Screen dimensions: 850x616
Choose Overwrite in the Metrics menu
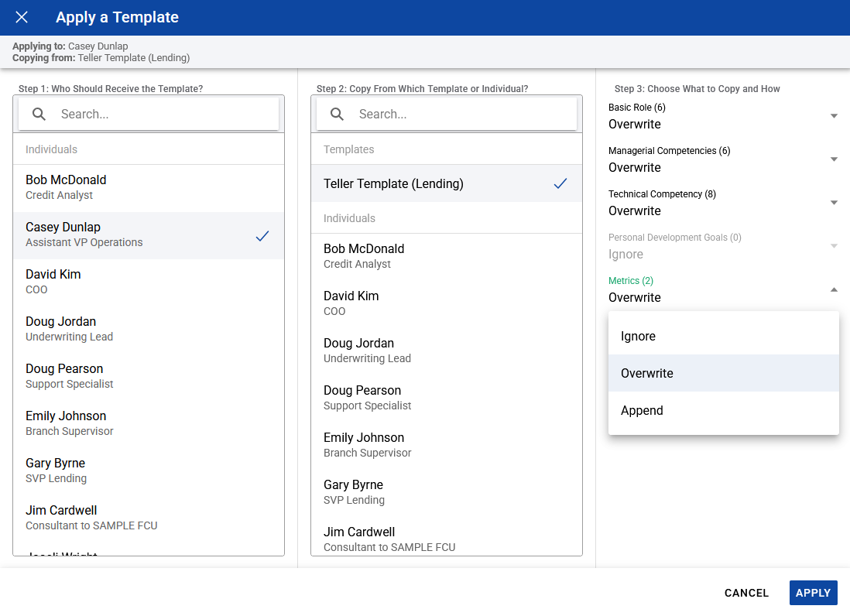point(724,373)
